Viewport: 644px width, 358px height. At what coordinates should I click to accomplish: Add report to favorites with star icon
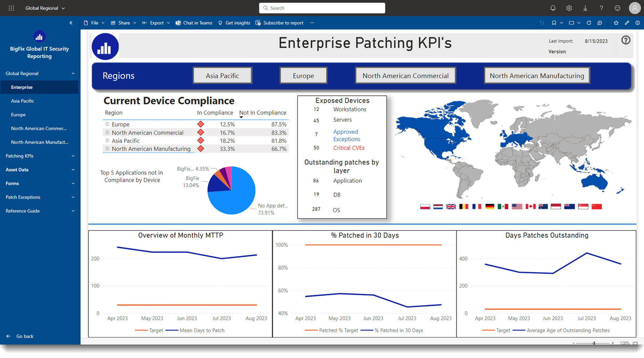(x=616, y=23)
